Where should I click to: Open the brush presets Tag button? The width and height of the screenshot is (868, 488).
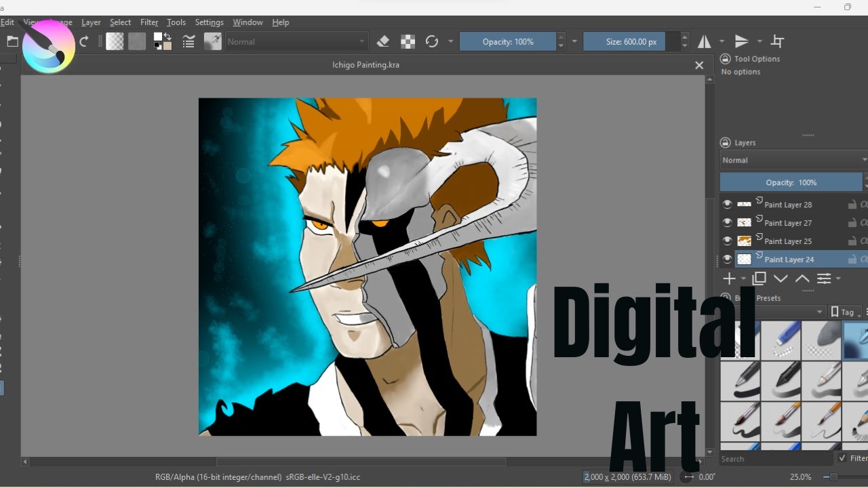(846, 312)
